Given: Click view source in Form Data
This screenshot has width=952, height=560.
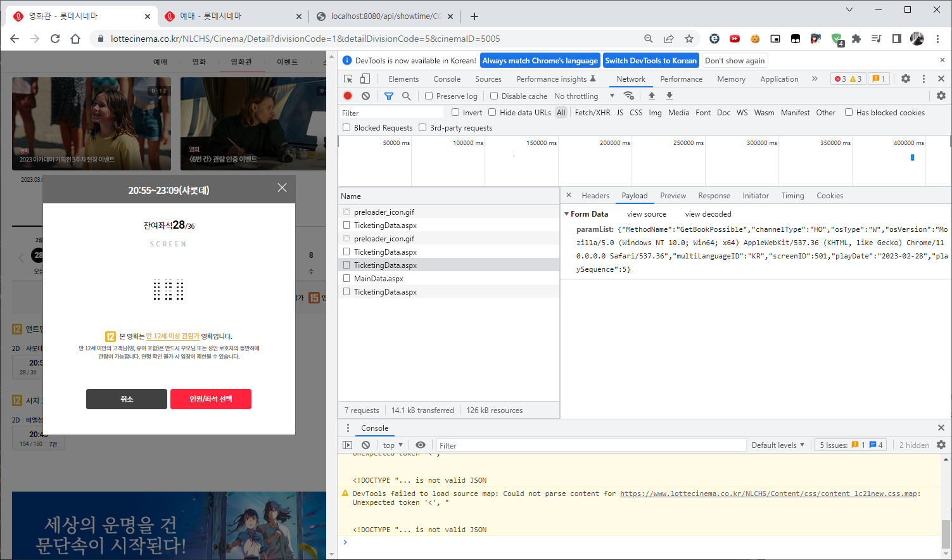Looking at the screenshot, I should (646, 214).
